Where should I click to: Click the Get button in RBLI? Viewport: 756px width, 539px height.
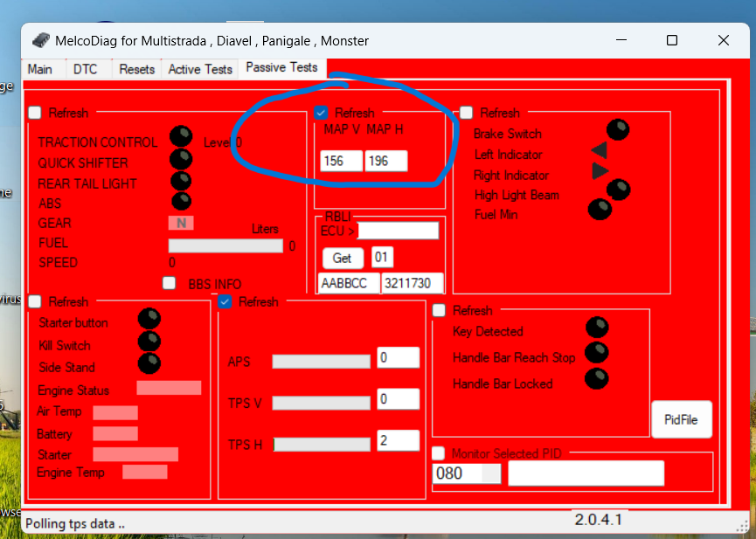tap(343, 258)
